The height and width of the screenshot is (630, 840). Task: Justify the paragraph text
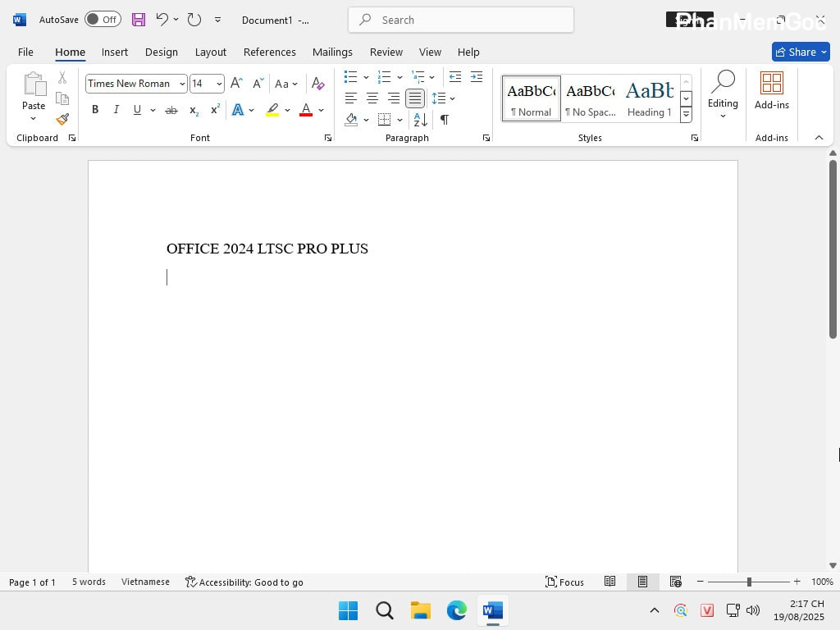click(x=414, y=98)
